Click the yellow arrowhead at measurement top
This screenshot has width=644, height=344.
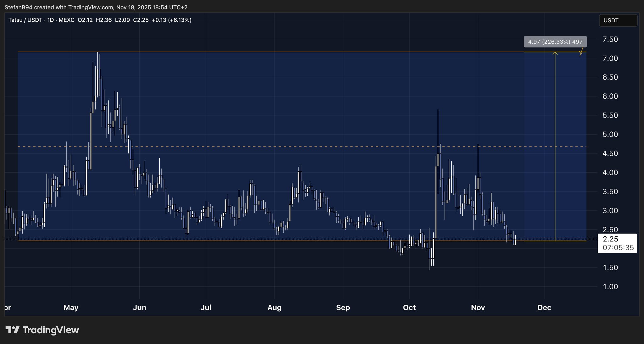(555, 53)
